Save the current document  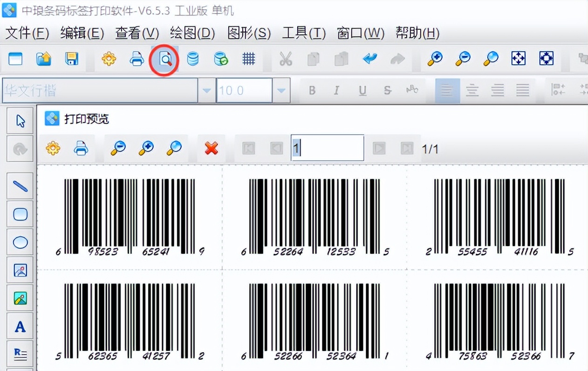pyautogui.click(x=71, y=59)
